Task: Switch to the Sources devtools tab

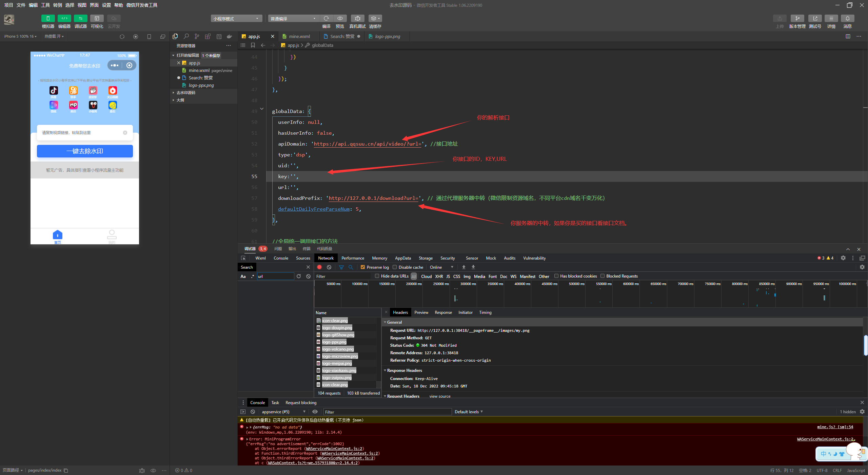Action: [x=303, y=258]
